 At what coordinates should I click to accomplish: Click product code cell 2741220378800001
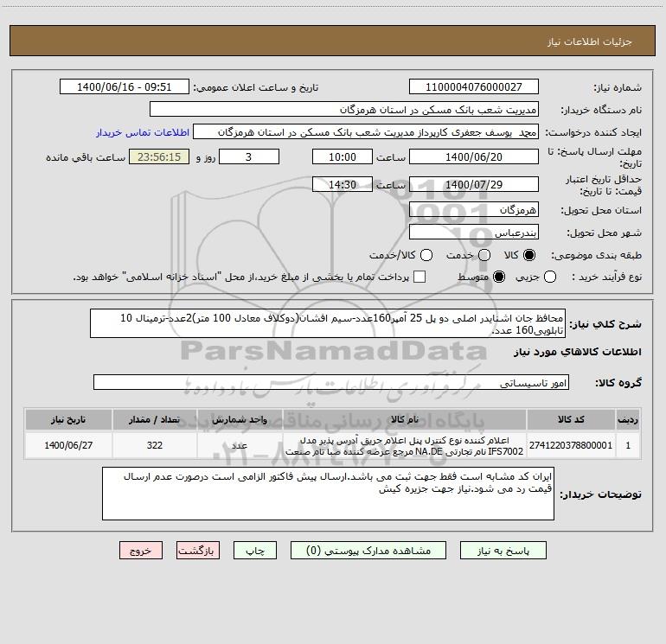click(x=571, y=445)
